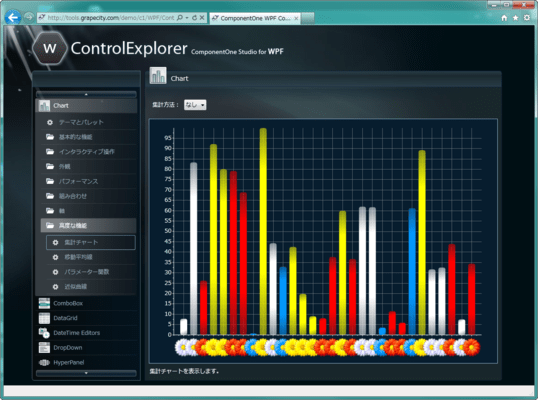Open browser home page icon
The height and width of the screenshot is (400, 538).
[x=504, y=18]
